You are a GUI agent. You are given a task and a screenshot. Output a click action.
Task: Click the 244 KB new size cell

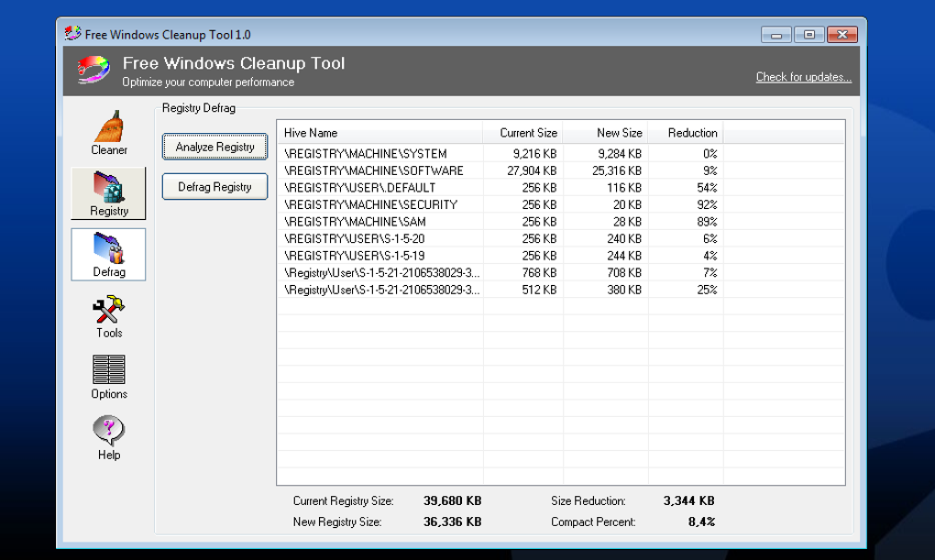click(x=623, y=255)
